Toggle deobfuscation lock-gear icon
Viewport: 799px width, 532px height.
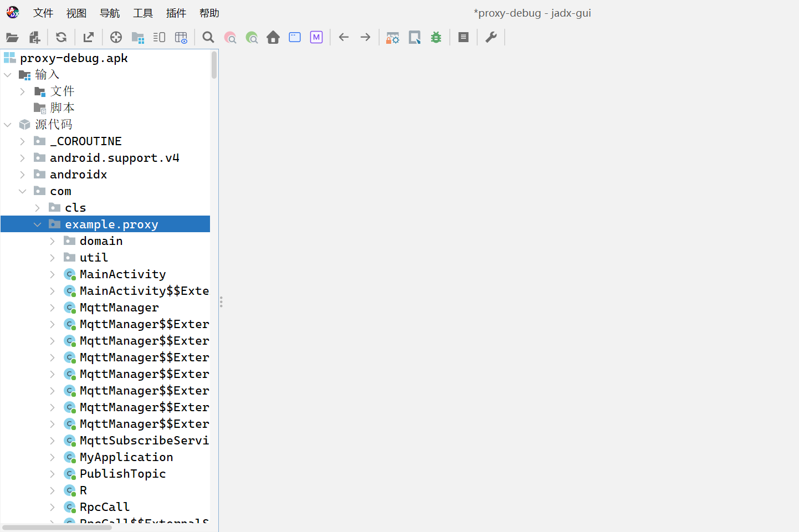[x=393, y=38]
